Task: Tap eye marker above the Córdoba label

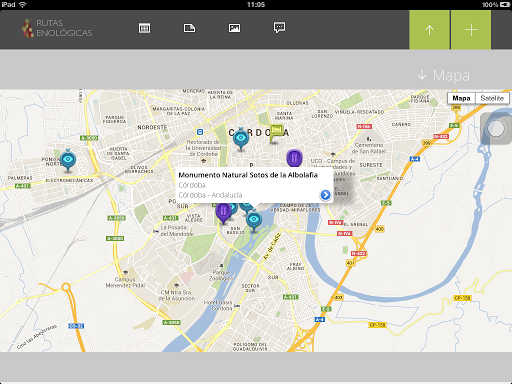Action: pos(241,139)
